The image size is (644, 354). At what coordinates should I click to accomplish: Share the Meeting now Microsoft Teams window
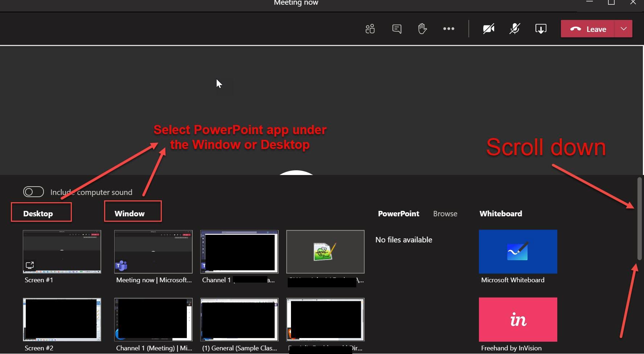153,251
